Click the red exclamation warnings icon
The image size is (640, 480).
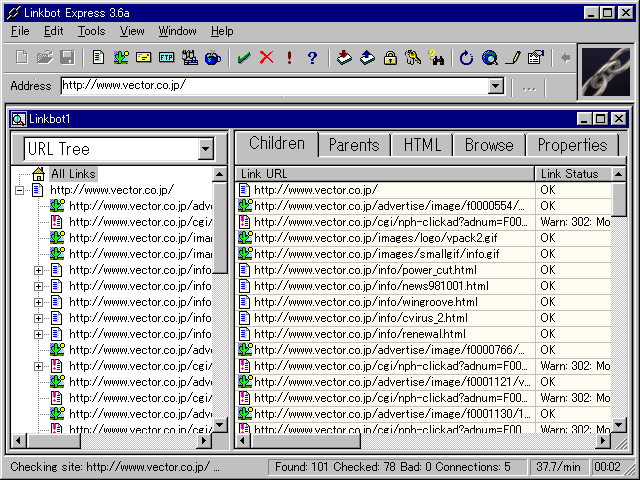[x=289, y=58]
